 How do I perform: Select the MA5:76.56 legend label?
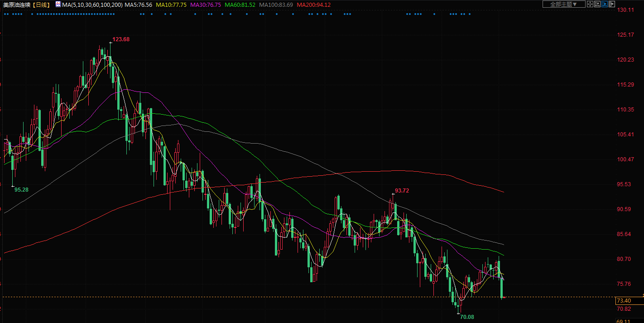pos(138,5)
